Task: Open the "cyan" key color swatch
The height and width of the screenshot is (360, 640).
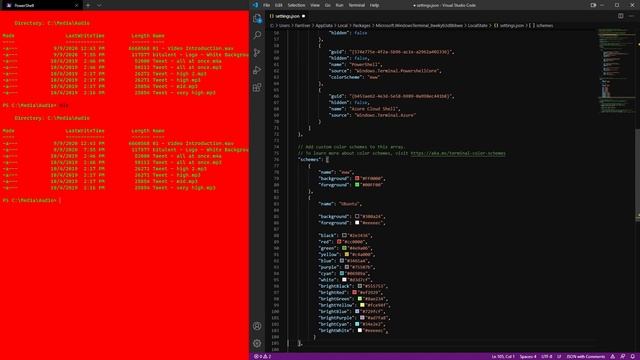Action: coord(342,273)
